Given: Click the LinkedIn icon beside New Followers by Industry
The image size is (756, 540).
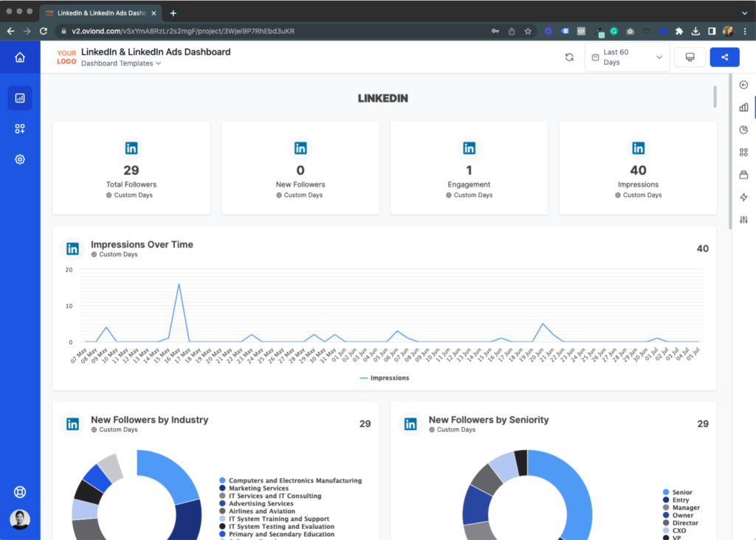Looking at the screenshot, I should [72, 424].
